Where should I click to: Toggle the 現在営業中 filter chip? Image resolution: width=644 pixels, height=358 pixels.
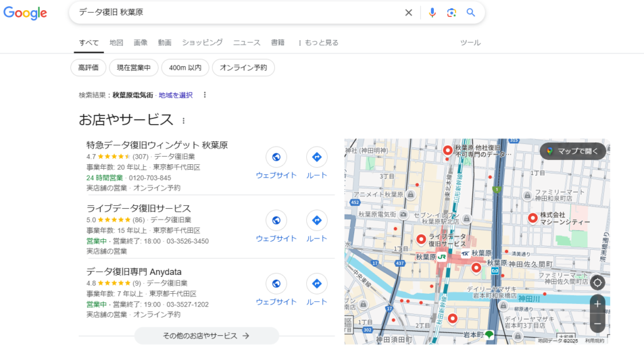point(133,67)
